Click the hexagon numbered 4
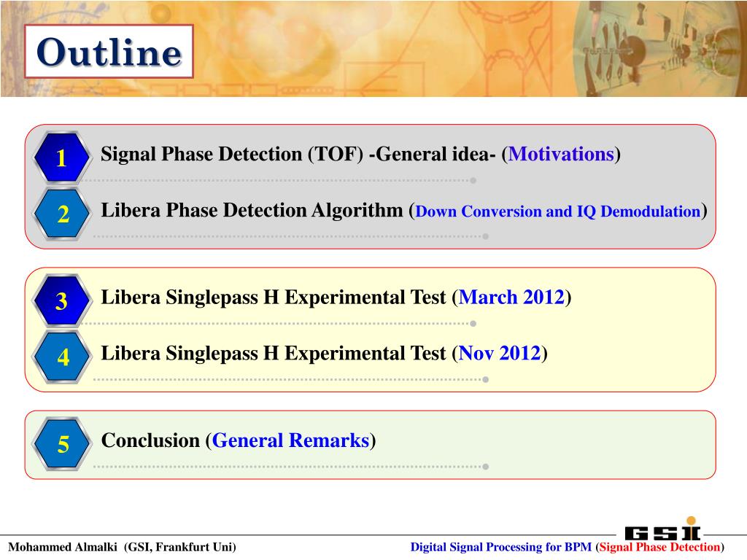The image size is (747, 560). (62, 357)
